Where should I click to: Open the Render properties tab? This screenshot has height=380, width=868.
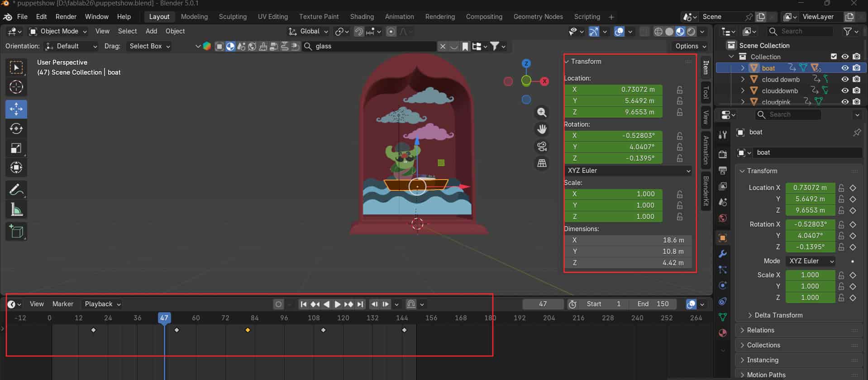(x=723, y=154)
